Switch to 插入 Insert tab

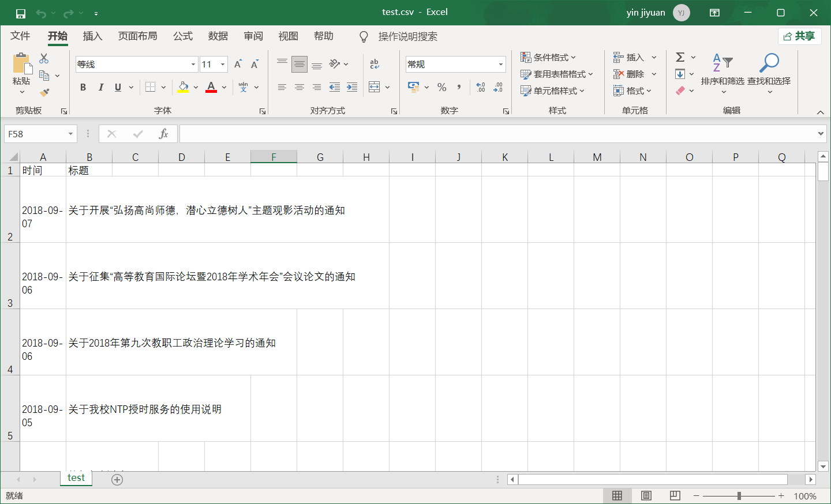(x=92, y=36)
